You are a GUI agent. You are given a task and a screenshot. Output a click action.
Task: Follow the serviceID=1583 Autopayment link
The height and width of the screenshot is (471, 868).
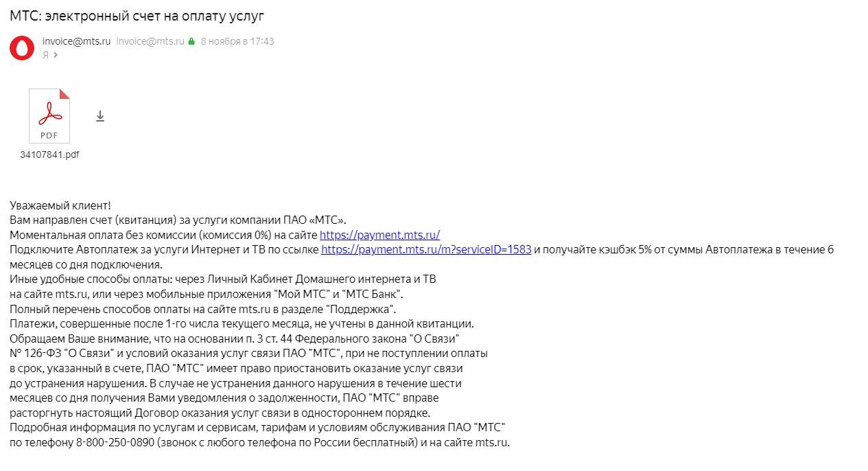point(426,249)
